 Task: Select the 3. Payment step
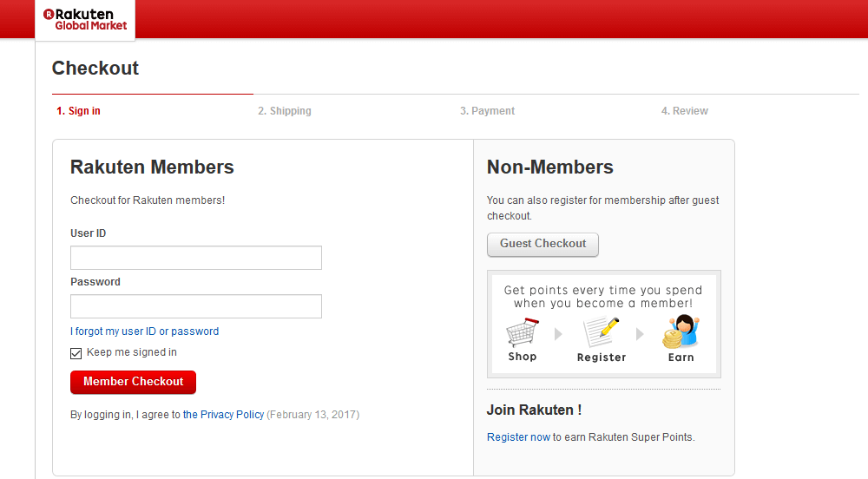click(487, 110)
